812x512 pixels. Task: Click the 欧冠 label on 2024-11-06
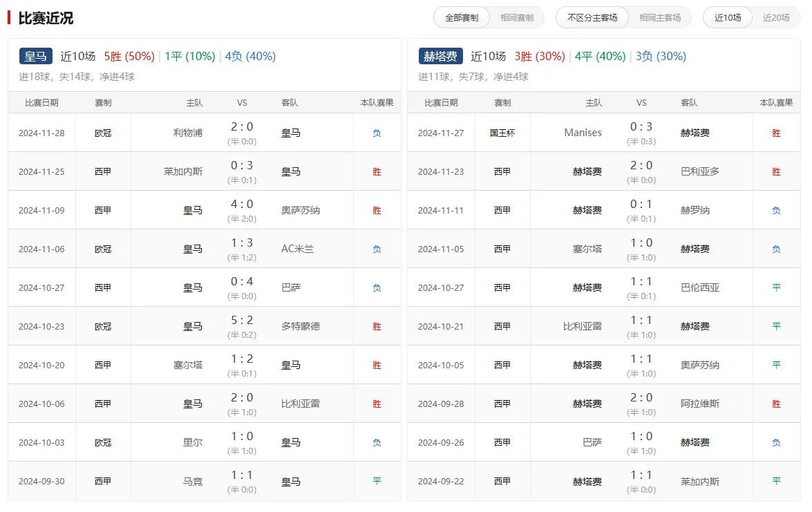click(x=103, y=249)
